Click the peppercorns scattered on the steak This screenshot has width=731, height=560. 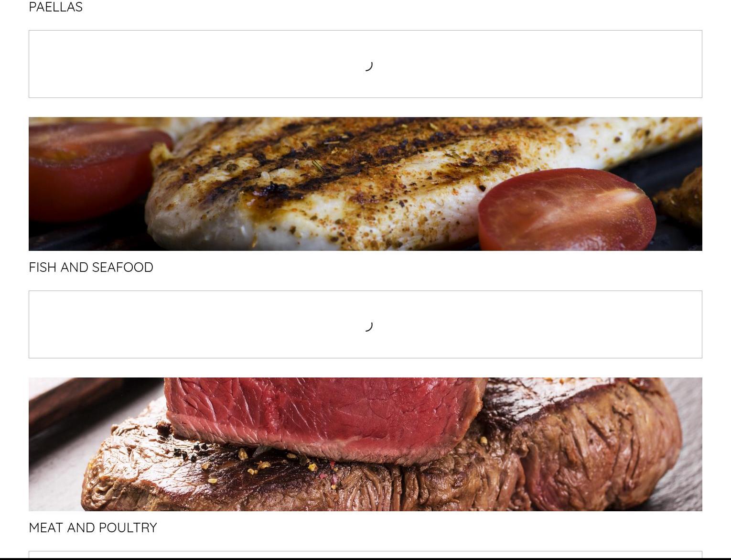point(248,461)
